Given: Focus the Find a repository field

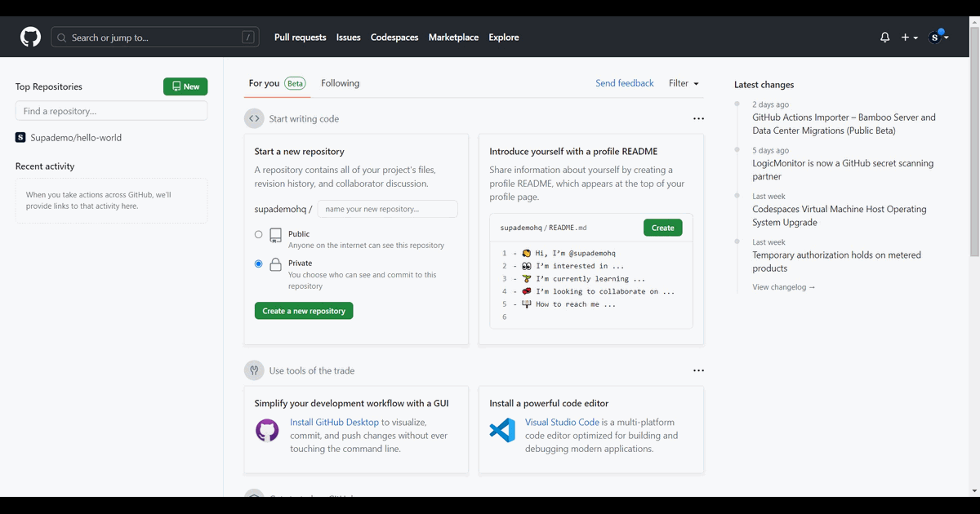Looking at the screenshot, I should tap(111, 111).
